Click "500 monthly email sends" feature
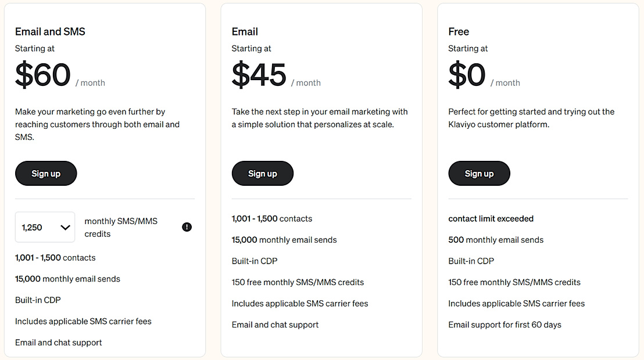The width and height of the screenshot is (644, 360). tap(496, 240)
